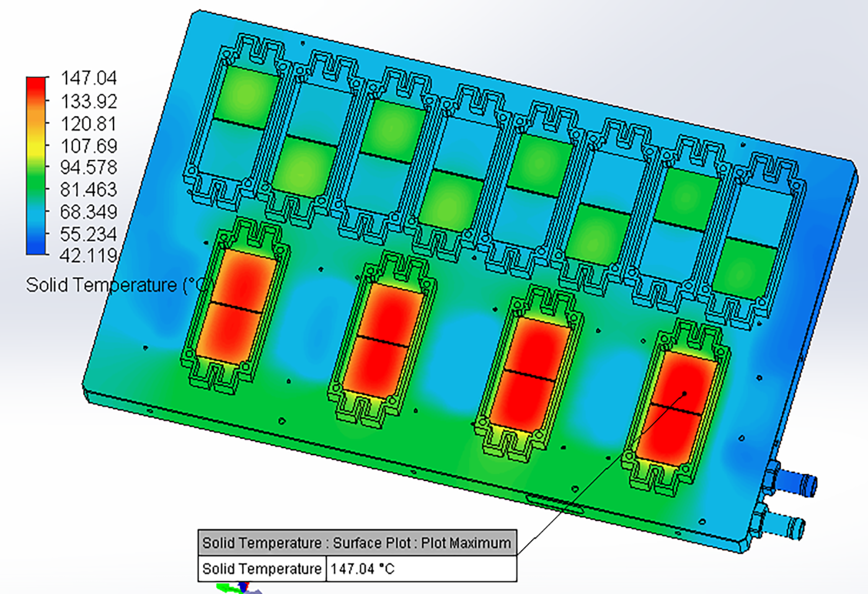
Task: Select the 133.92 legend value
Action: click(x=89, y=101)
